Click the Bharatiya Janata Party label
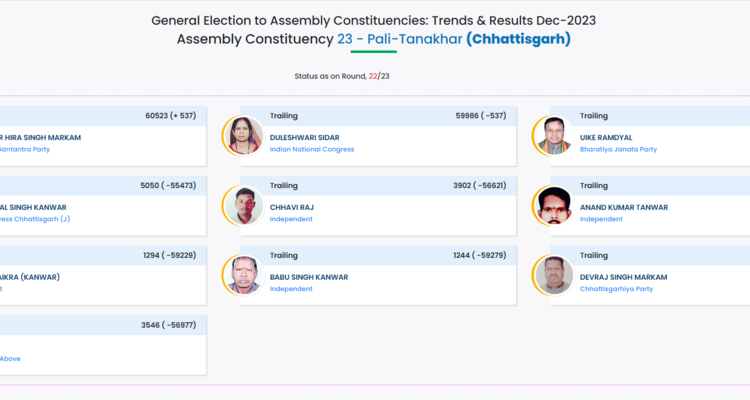Image resolution: width=750 pixels, height=400 pixels. (618, 149)
